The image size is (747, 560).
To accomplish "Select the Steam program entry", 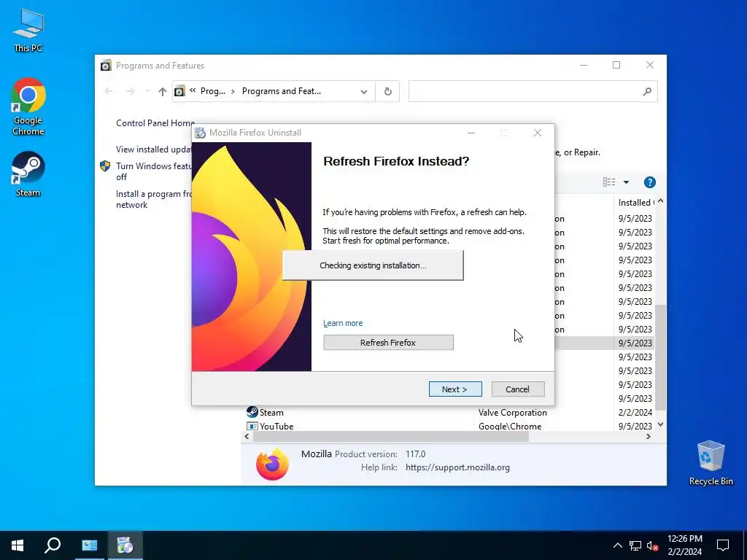I will pyautogui.click(x=271, y=413).
